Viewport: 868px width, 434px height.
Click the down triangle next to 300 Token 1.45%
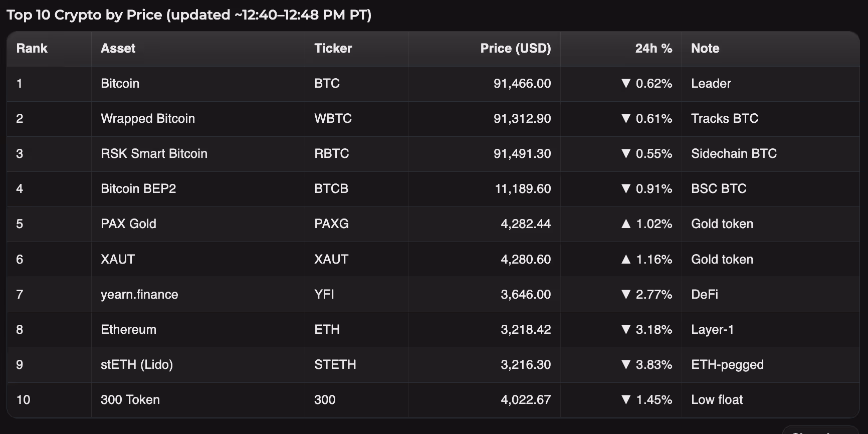click(625, 399)
